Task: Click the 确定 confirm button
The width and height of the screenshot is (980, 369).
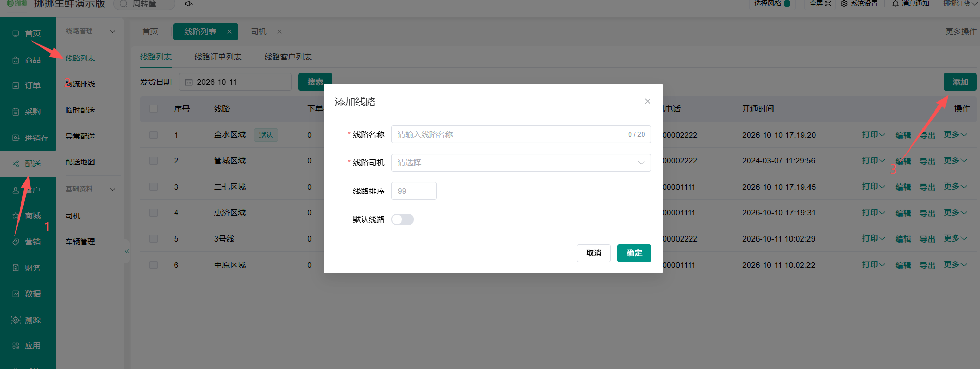Action: pos(634,253)
